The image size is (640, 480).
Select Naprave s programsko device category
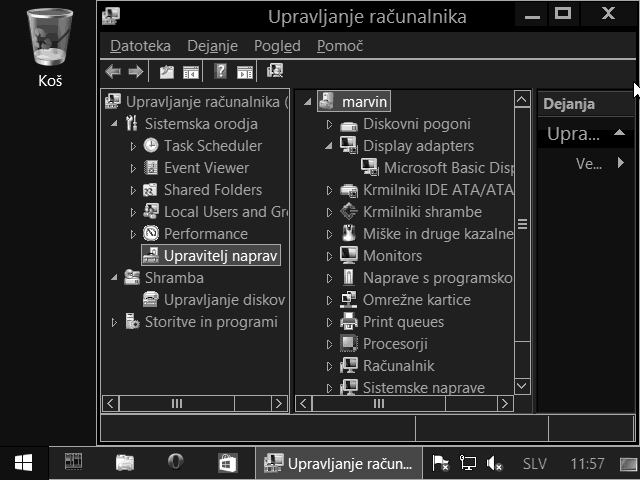[x=438, y=278]
